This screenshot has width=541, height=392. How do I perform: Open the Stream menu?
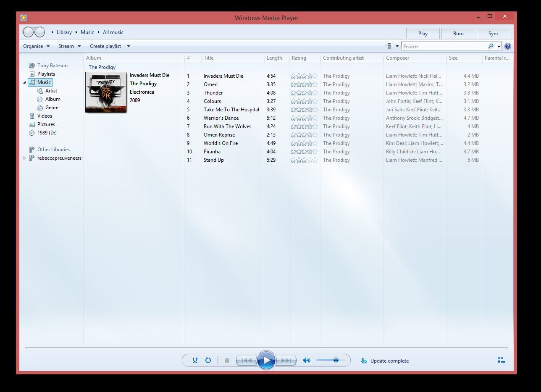(x=68, y=46)
